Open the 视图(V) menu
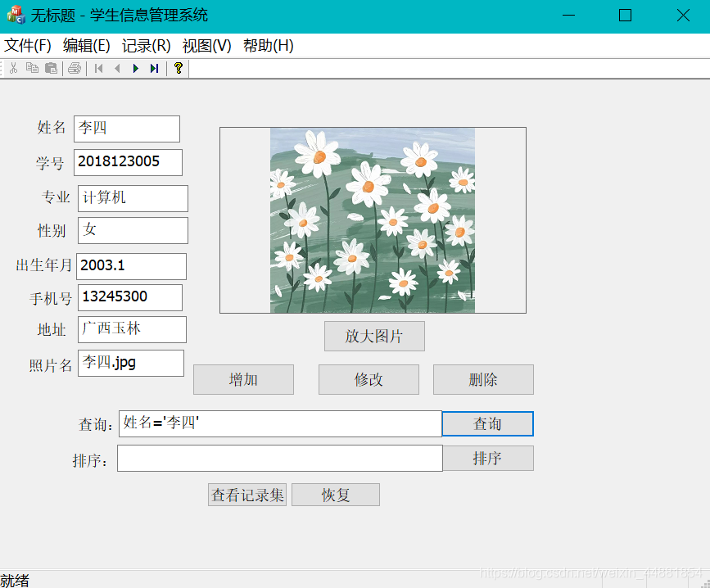The image size is (710, 588). coord(206,46)
